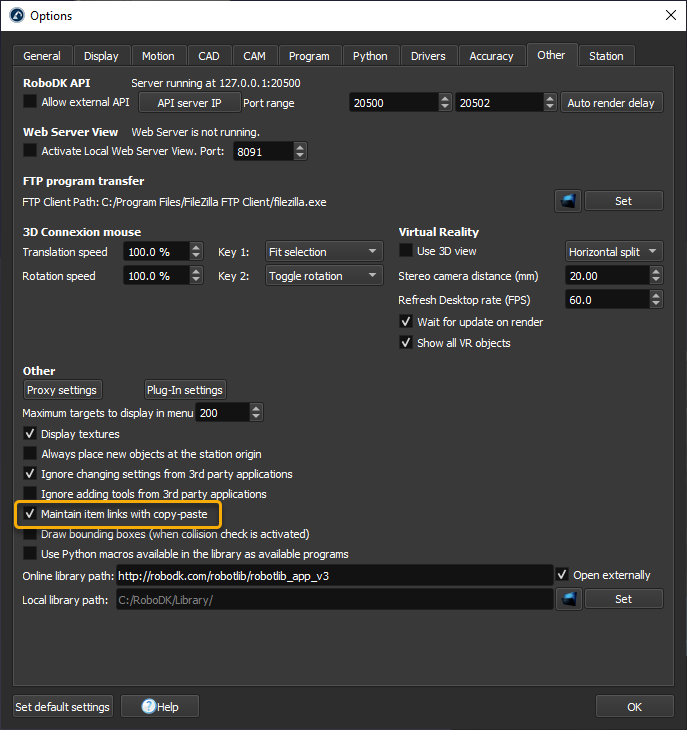Decrease the web server port number
Viewport: 687px width, 730px height.
click(x=300, y=156)
